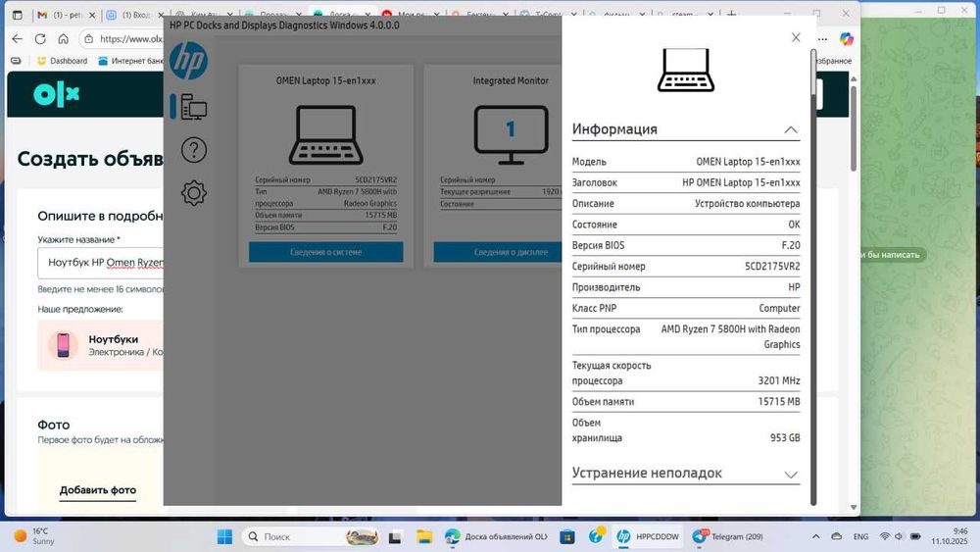
Task: Collapse the 'Информация' section chevron
Action: pos(791,130)
